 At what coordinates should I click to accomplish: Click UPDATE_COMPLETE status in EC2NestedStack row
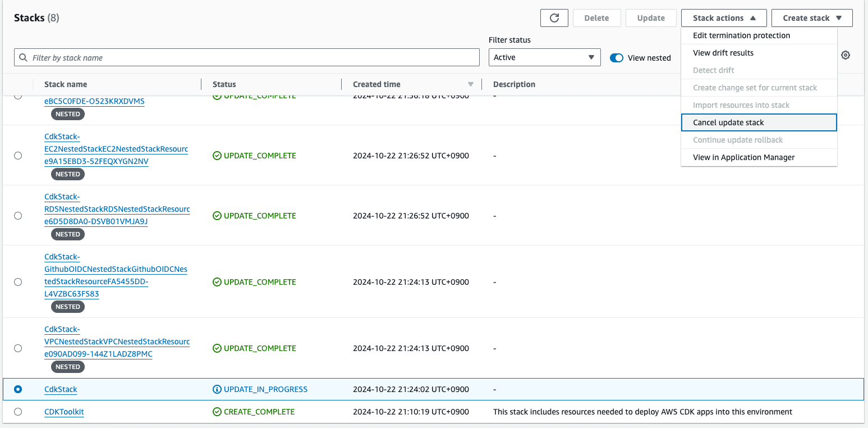(x=260, y=156)
